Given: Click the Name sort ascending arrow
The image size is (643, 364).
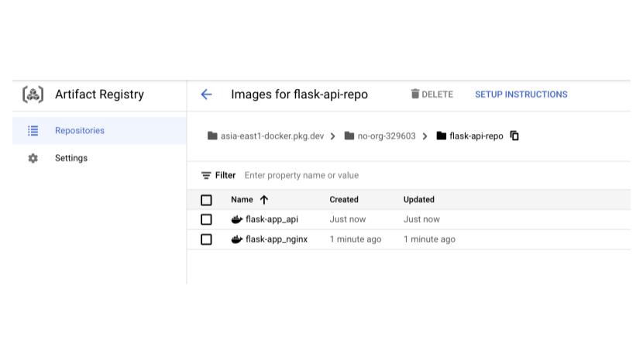Looking at the screenshot, I should pyautogui.click(x=264, y=200).
